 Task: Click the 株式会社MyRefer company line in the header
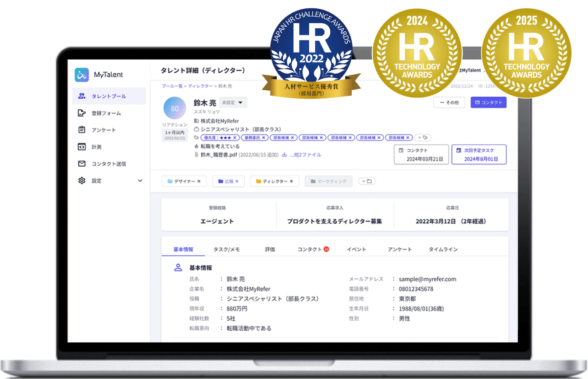click(x=220, y=121)
